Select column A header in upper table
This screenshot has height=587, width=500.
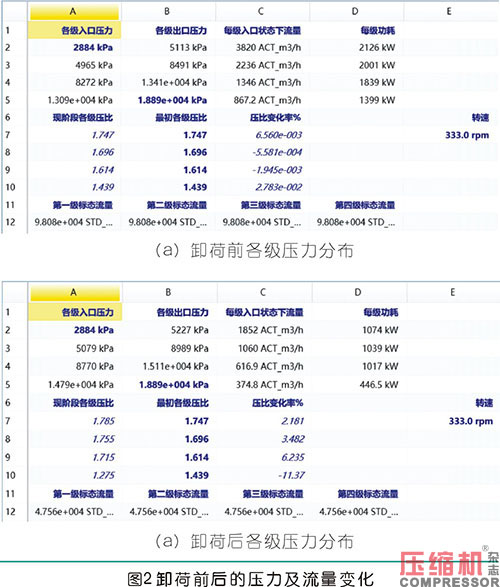(x=74, y=12)
